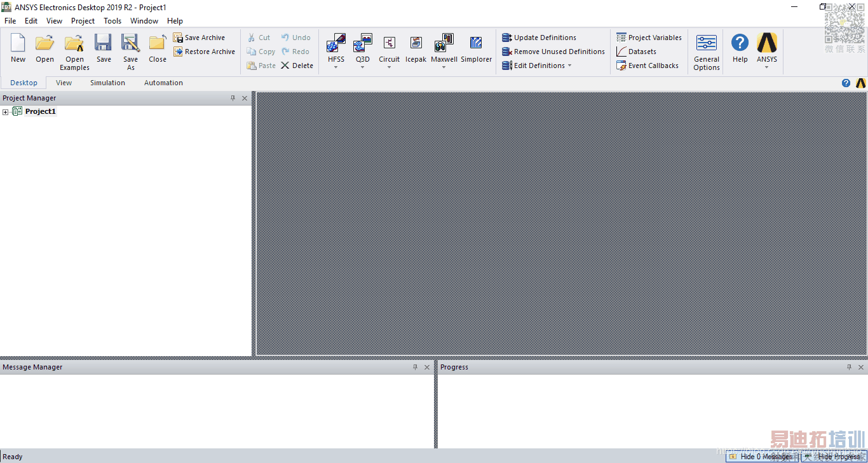Click the Ready status text

point(13,457)
